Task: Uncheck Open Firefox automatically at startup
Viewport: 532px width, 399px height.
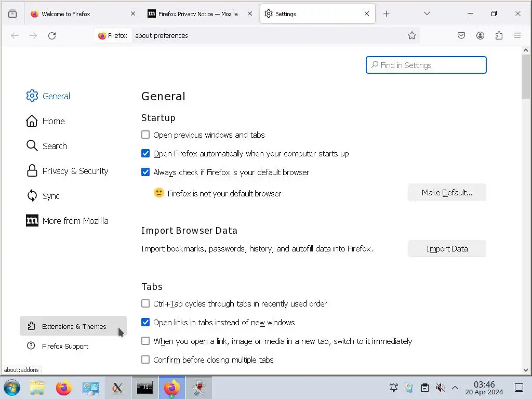Action: (145, 153)
